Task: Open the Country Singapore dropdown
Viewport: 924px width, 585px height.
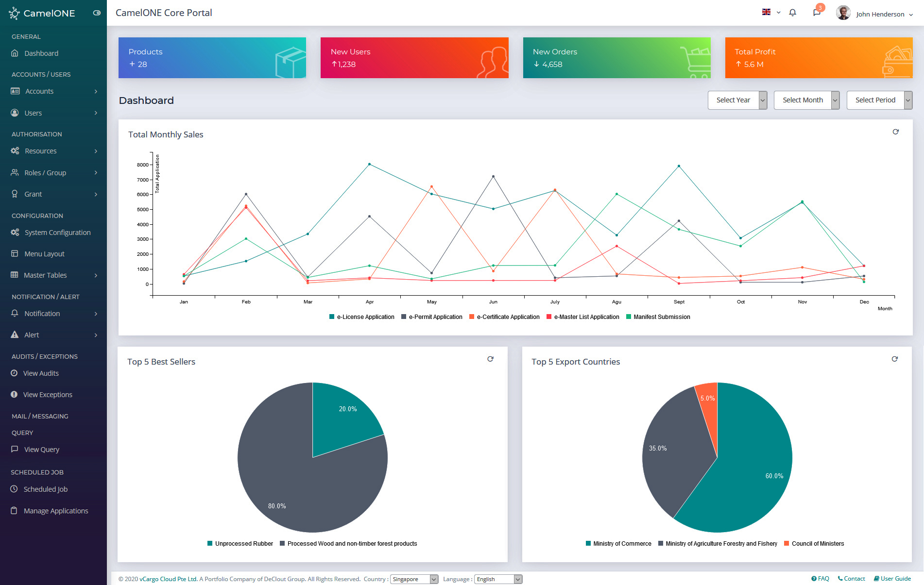Action: tap(414, 579)
